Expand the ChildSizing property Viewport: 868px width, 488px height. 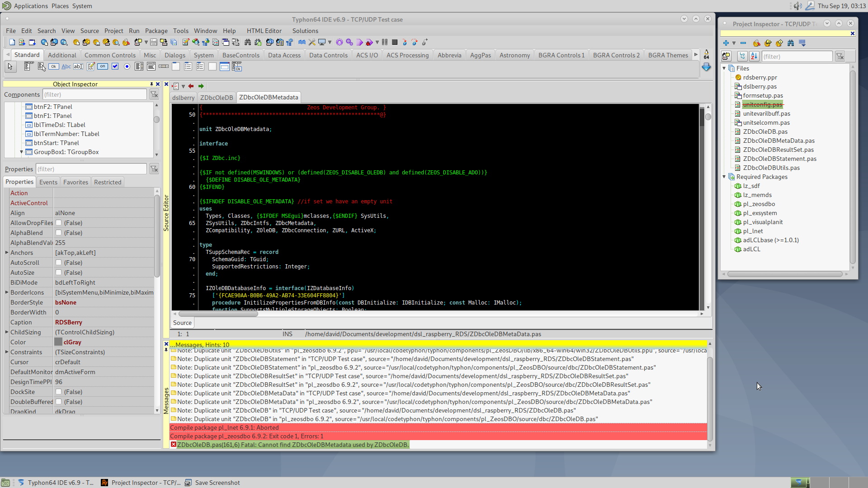(7, 332)
